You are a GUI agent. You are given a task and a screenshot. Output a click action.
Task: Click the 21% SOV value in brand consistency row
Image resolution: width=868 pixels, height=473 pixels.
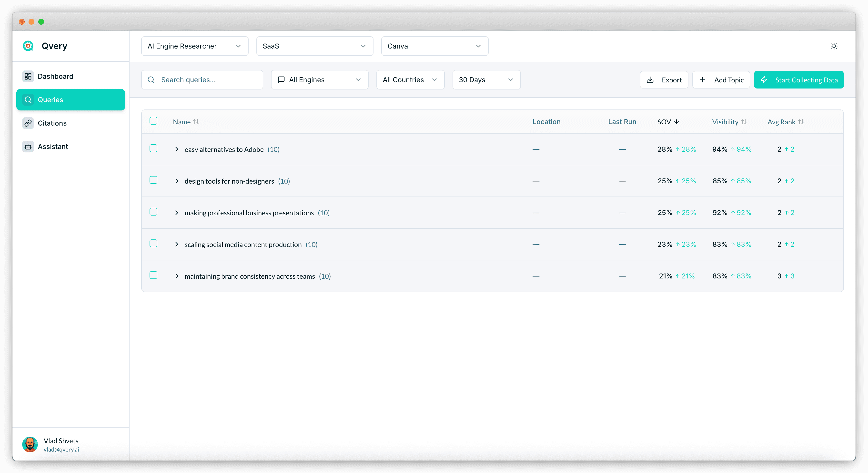pyautogui.click(x=666, y=276)
